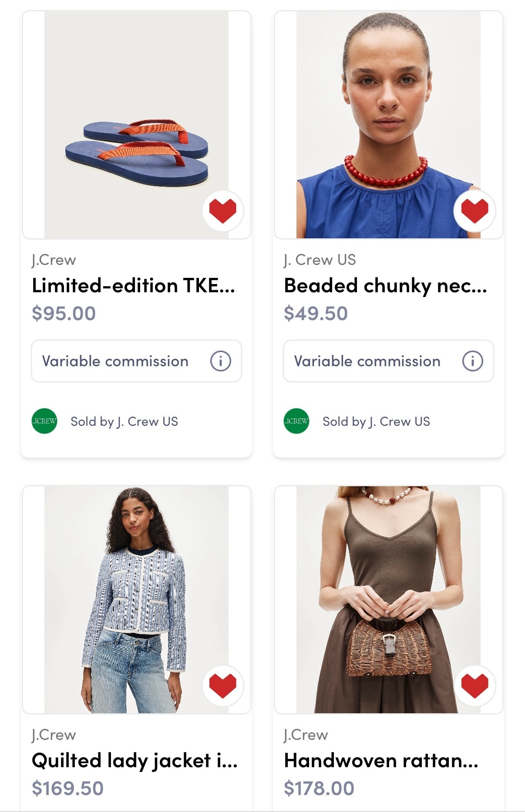Open Sold by J. Crew US under the necklace
525x812 pixels.
[x=376, y=421]
